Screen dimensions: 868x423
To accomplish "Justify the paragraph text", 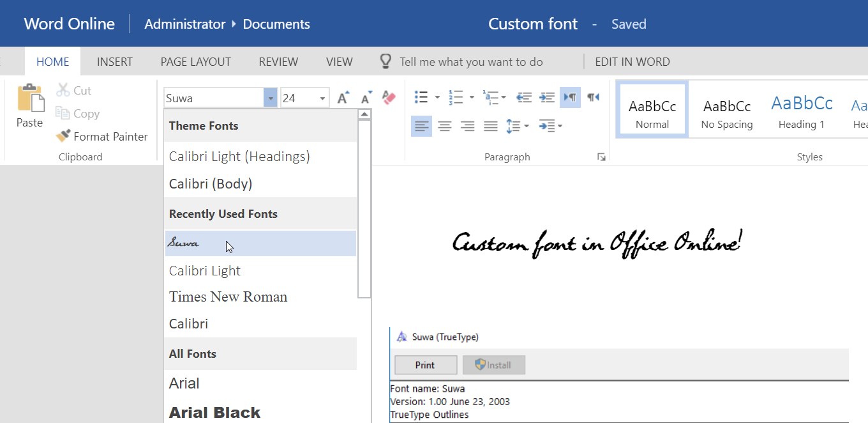I will coord(491,126).
